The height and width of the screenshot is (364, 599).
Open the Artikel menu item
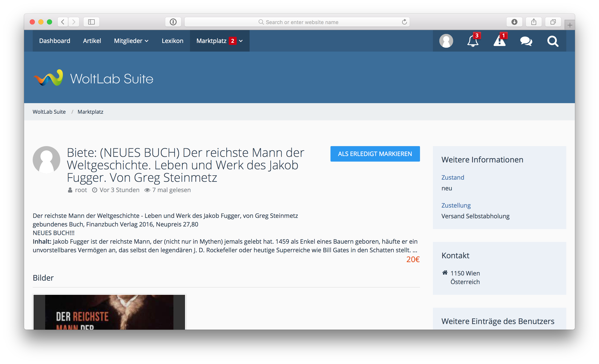point(92,41)
